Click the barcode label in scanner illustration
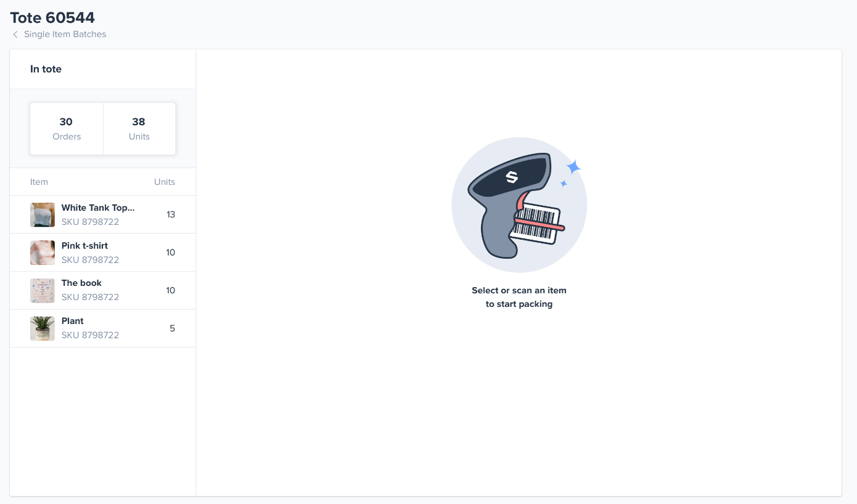Viewport: 857px width, 504px height. tap(536, 223)
